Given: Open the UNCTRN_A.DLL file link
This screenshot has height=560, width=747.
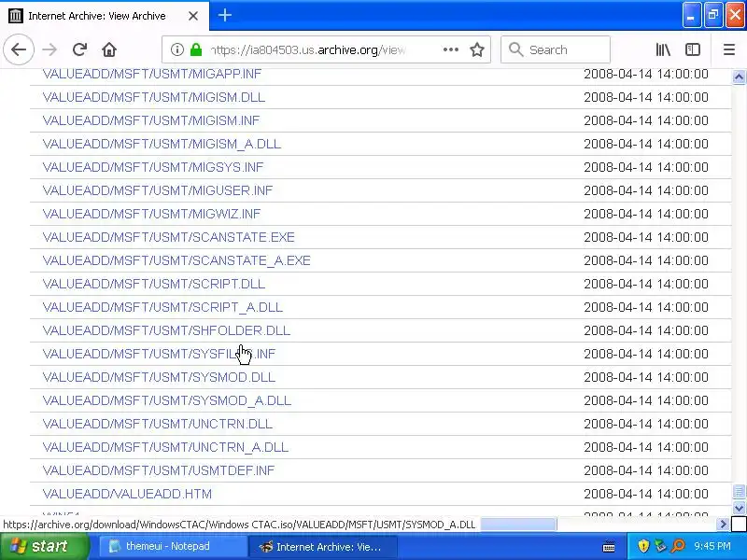Looking at the screenshot, I should tap(165, 447).
